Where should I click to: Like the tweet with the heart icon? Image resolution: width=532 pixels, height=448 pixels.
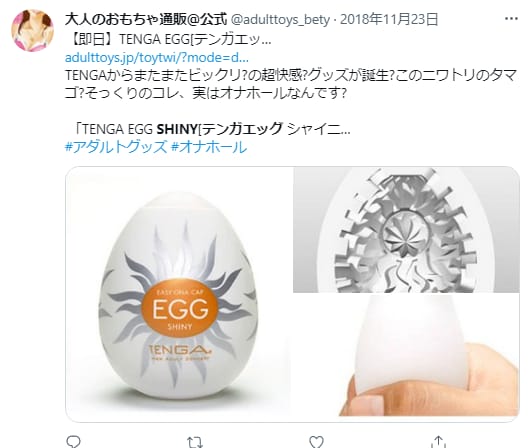coord(316,442)
